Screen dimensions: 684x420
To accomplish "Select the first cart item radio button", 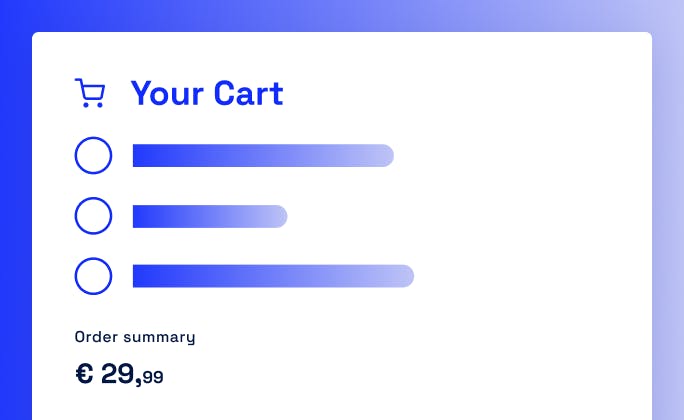I will coord(93,156).
